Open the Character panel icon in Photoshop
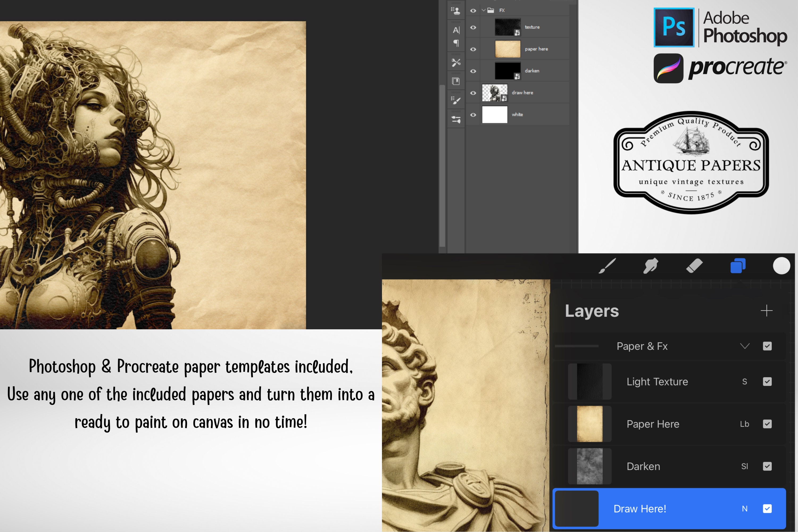 click(456, 30)
